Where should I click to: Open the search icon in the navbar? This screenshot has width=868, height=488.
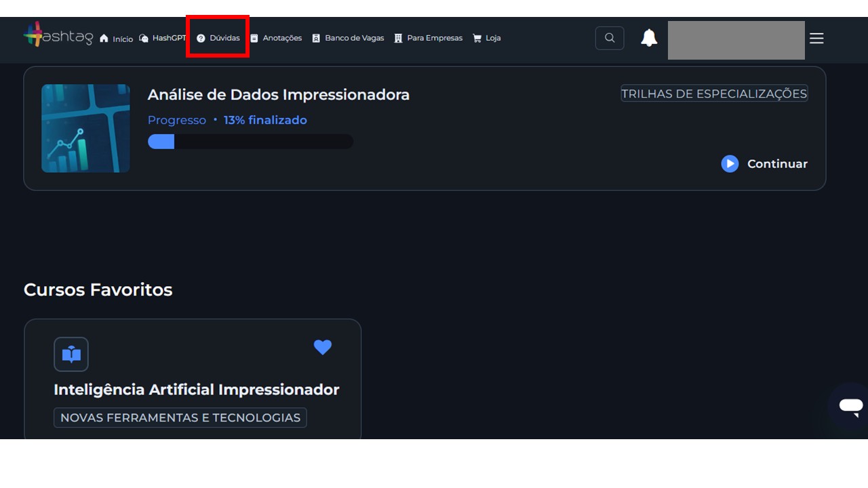pos(609,38)
